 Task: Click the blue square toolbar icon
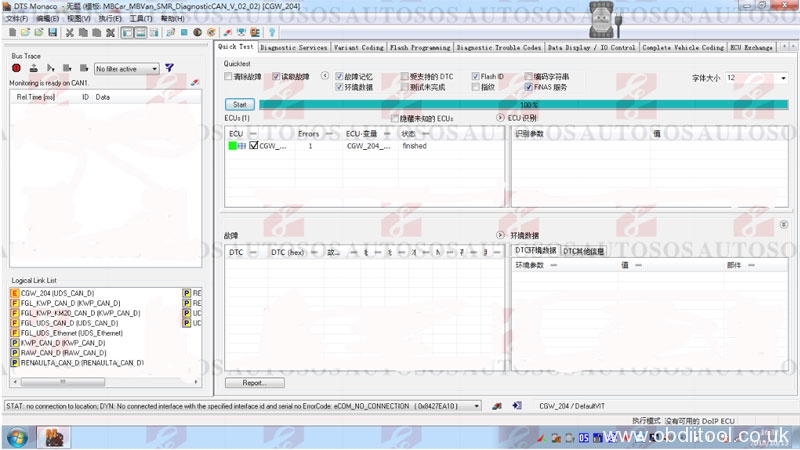(x=184, y=33)
